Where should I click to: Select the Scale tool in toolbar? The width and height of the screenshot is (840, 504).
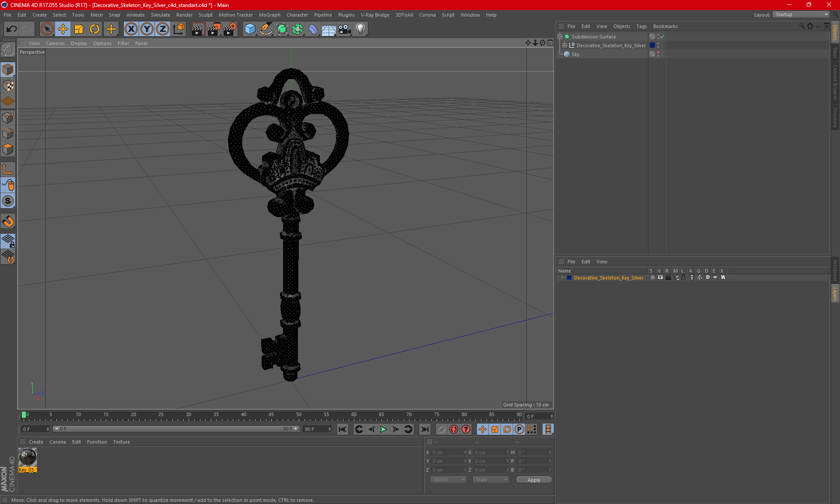pos(78,28)
